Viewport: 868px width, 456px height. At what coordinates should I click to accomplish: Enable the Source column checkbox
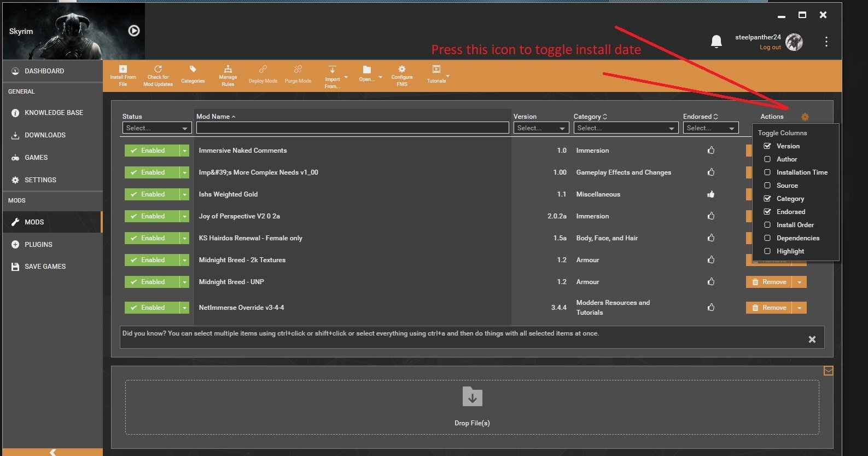(767, 186)
